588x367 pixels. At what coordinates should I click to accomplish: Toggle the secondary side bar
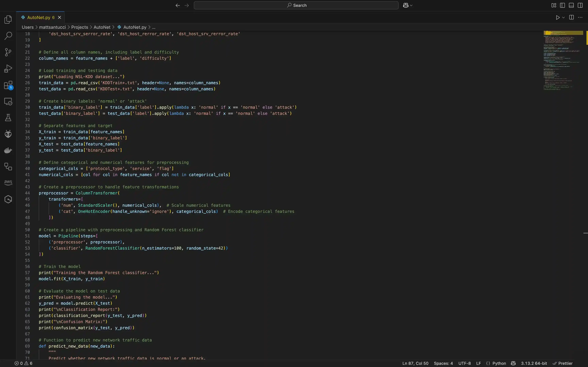(580, 5)
